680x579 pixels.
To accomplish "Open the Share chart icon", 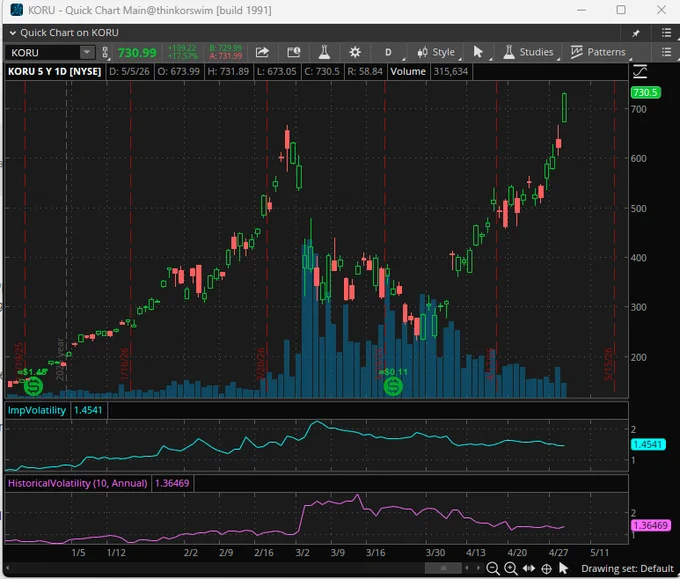I will coord(262,52).
